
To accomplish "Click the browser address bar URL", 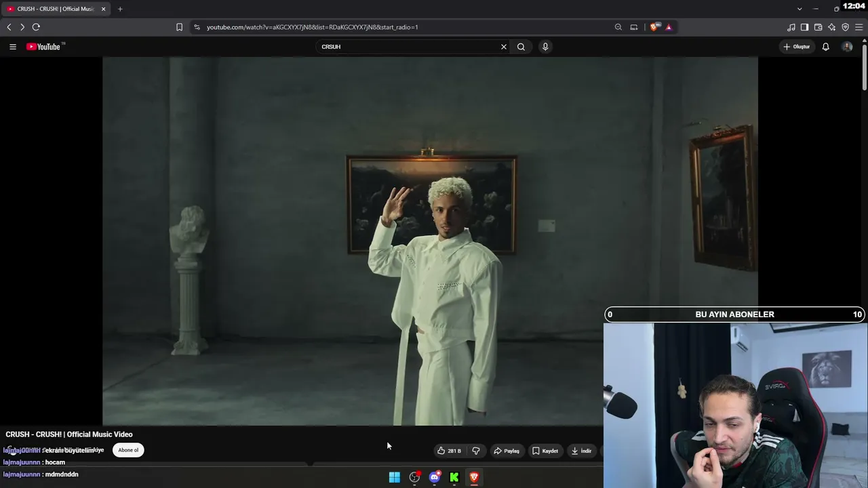I will tap(312, 27).
